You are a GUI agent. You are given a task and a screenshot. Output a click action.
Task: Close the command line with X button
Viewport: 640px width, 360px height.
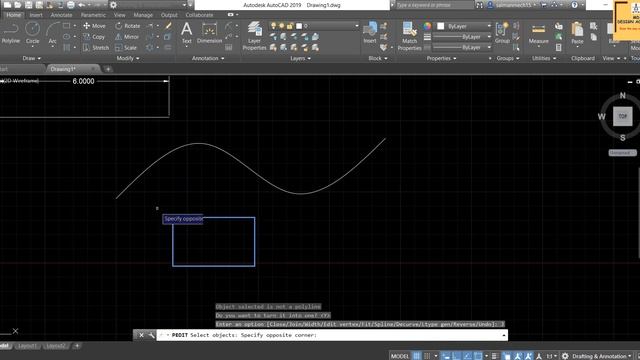141,335
